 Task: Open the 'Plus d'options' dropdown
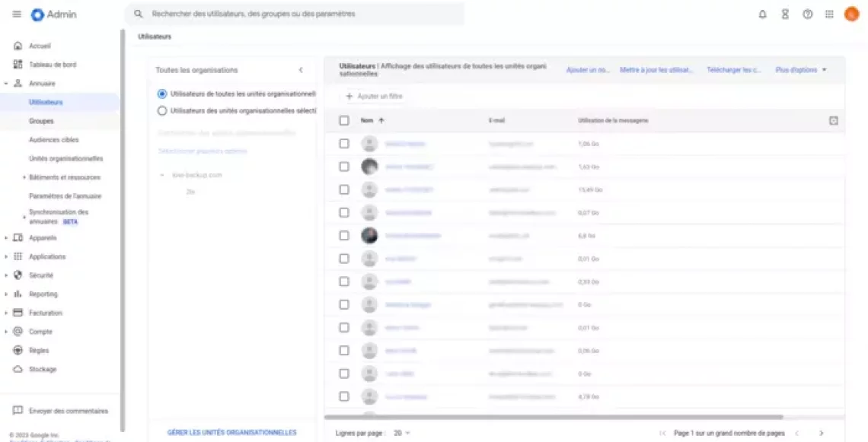(800, 70)
